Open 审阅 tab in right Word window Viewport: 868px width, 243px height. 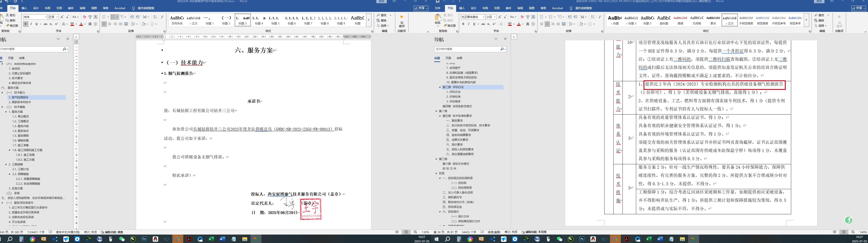520,8
